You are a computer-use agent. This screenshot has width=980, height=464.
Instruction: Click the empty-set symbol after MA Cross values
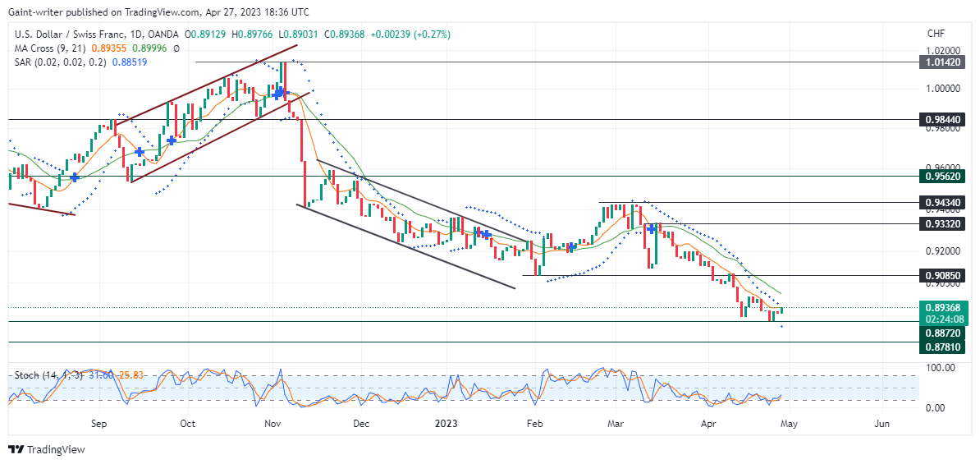point(176,48)
